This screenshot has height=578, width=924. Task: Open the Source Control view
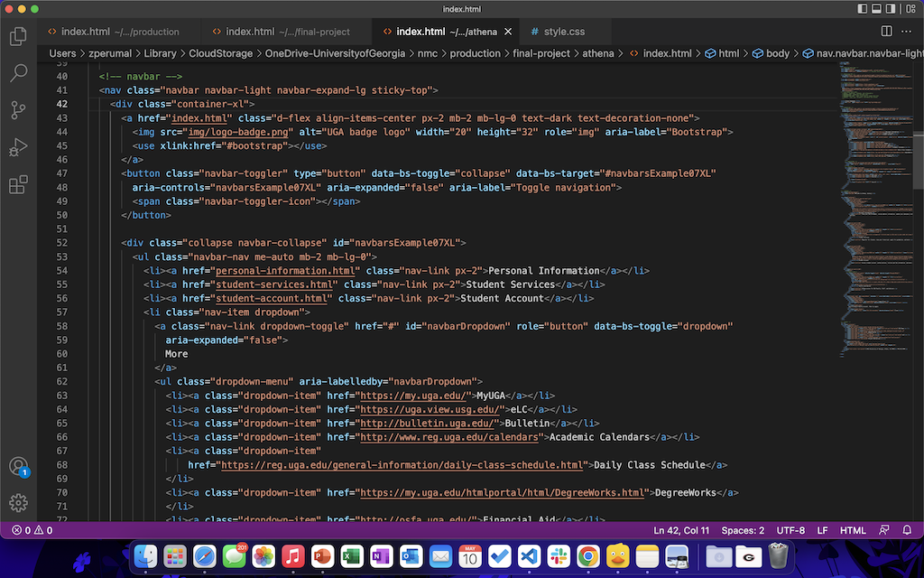(18, 110)
